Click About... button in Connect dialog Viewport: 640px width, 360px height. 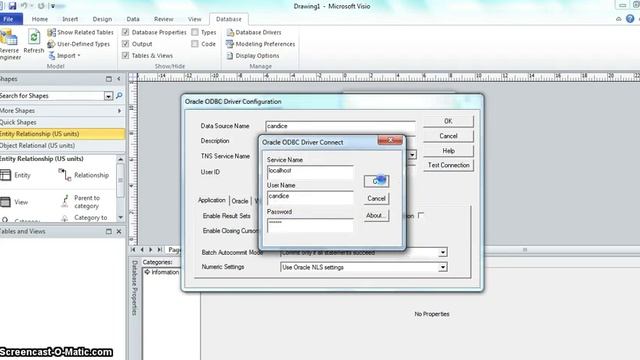376,216
